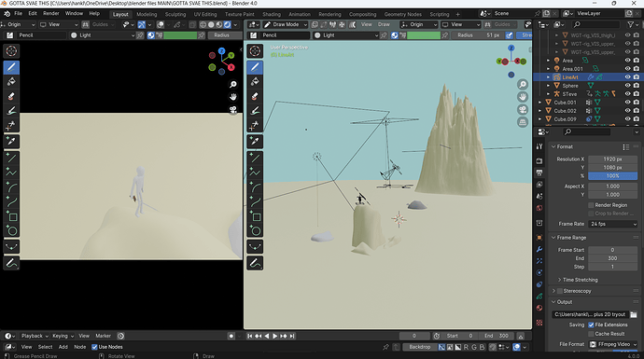Image resolution: width=644 pixels, height=359 pixels.
Task: Uncheck Use Nodes checkbox
Action: pos(94,347)
